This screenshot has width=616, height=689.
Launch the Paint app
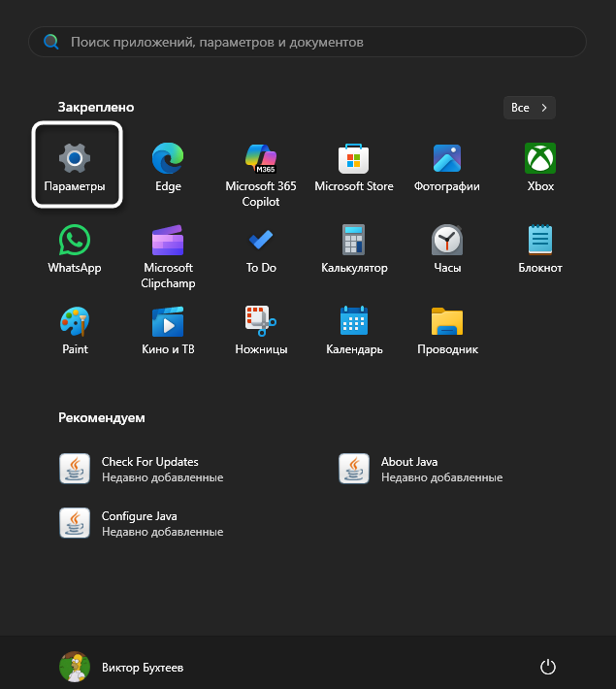pyautogui.click(x=75, y=331)
